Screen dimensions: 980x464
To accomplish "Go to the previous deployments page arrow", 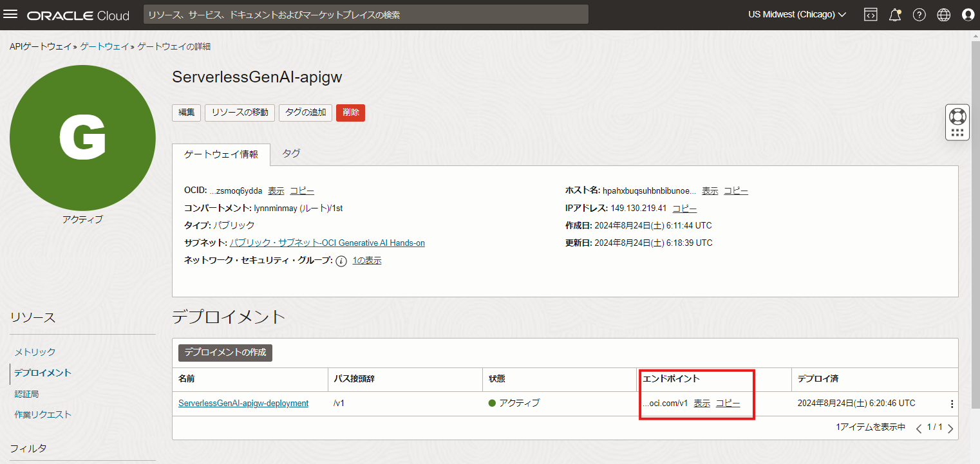I will 919,428.
